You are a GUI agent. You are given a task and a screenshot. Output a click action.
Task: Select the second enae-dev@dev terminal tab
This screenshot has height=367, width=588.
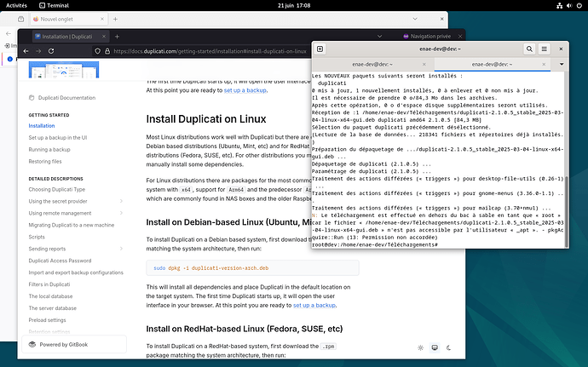coord(492,65)
